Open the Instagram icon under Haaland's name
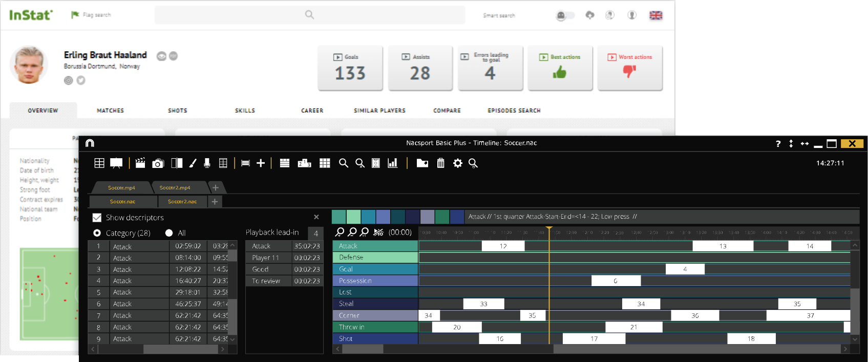The width and height of the screenshot is (868, 362). [68, 80]
